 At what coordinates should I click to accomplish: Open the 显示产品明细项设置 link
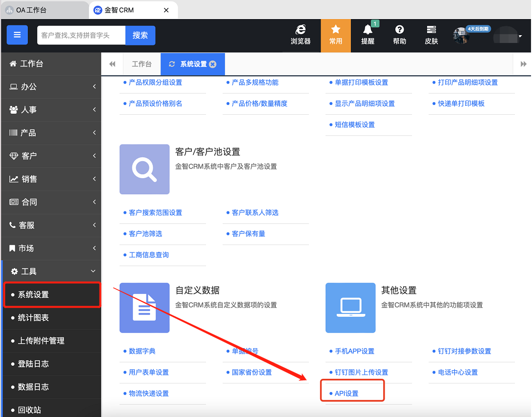tap(365, 103)
